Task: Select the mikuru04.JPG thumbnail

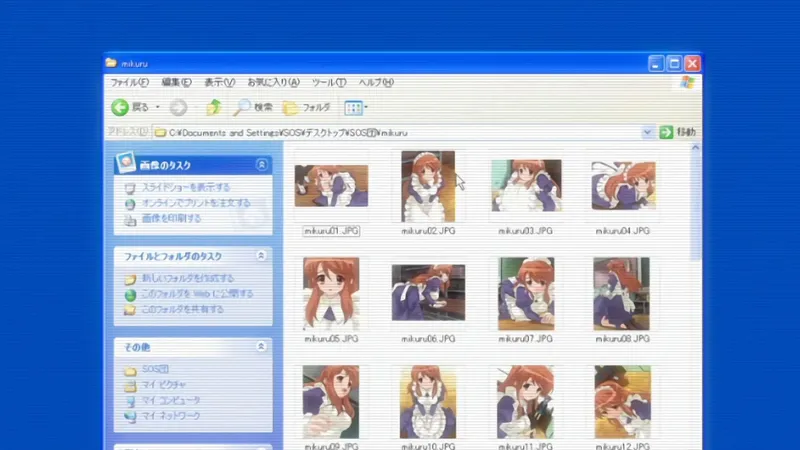Action: click(623, 186)
